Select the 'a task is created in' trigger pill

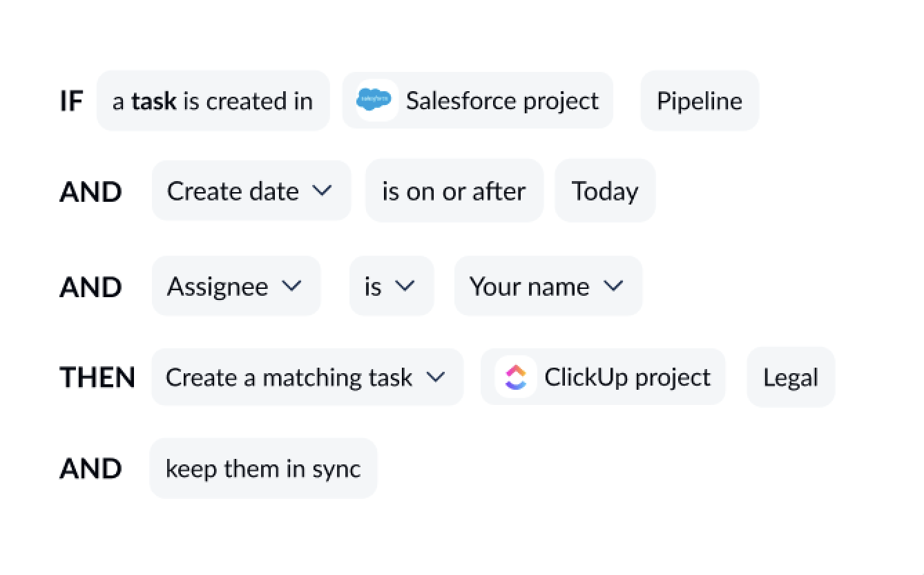[213, 101]
